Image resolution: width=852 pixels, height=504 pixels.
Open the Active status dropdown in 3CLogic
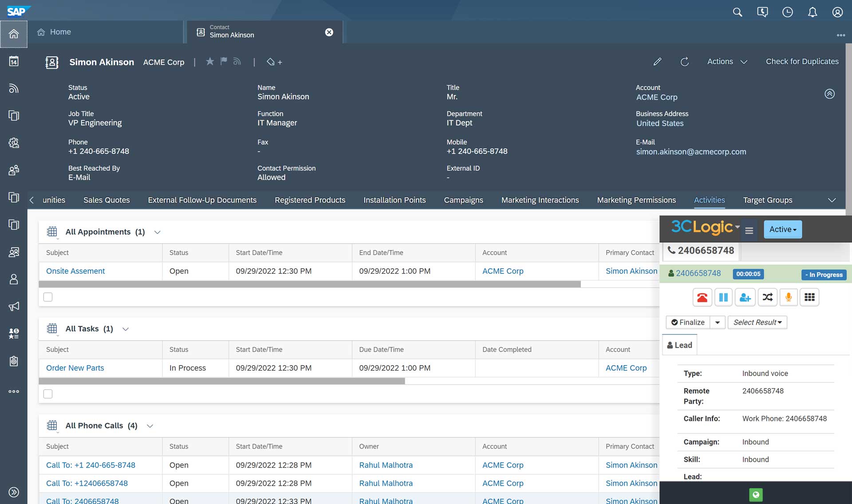pos(783,229)
